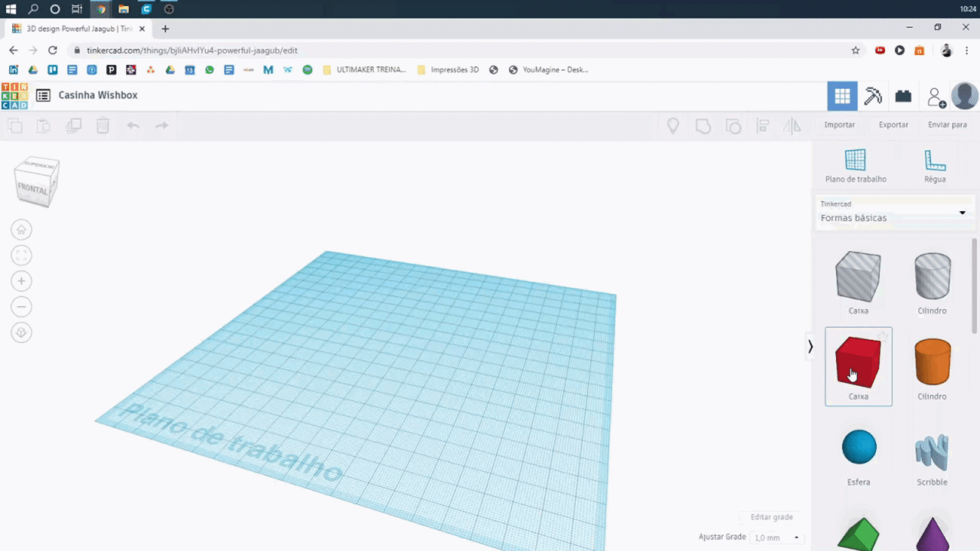
Task: Open the Ajustar Grade 1,0 mm dropdown
Action: [x=777, y=538]
